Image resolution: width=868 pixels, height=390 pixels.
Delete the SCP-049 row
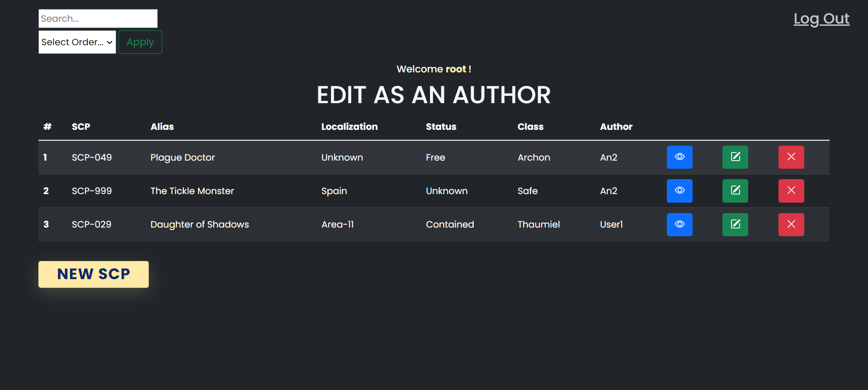pos(791,157)
